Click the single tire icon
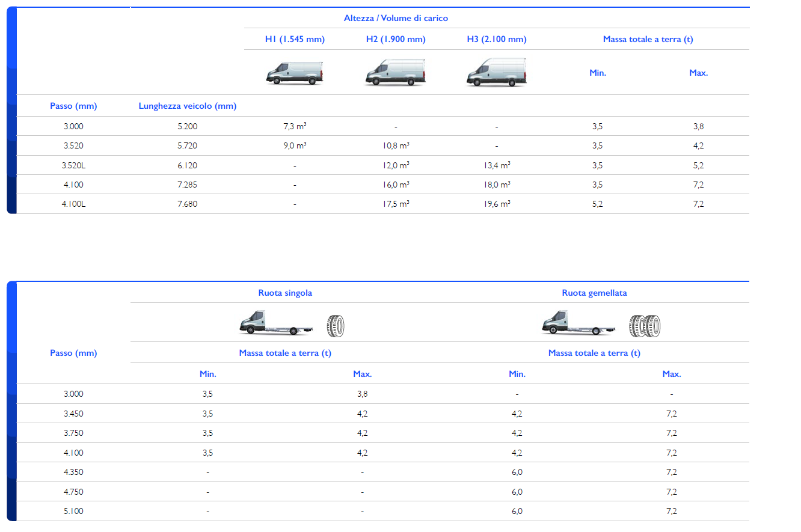The width and height of the screenshot is (801, 532). click(x=336, y=325)
